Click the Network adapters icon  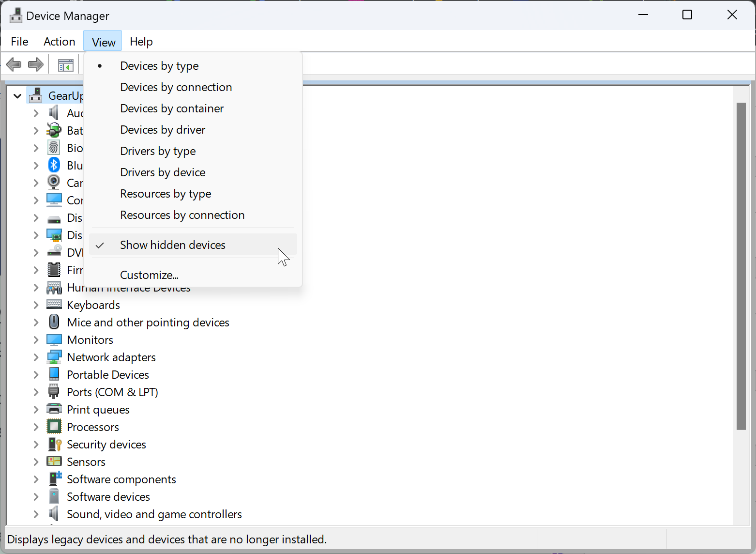(54, 357)
